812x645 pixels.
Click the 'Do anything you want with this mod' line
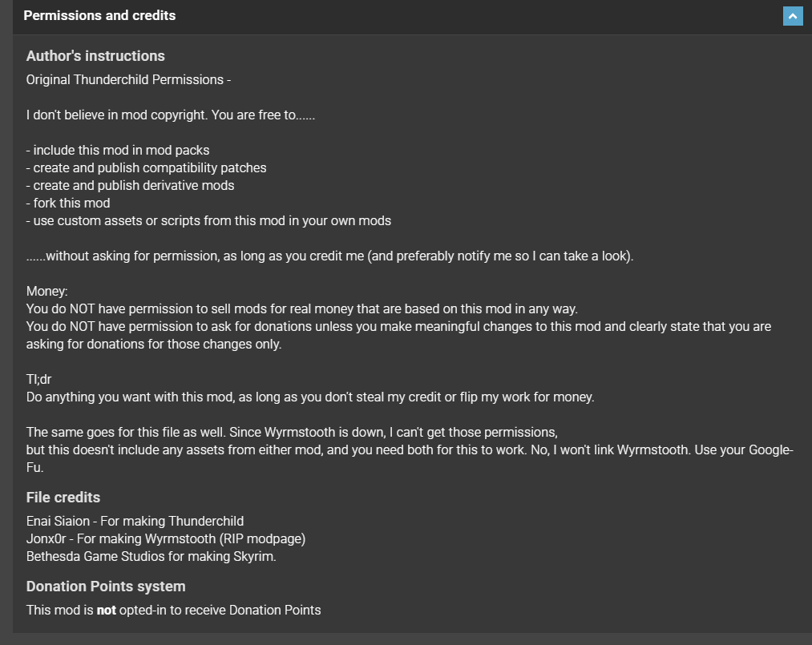click(310, 397)
